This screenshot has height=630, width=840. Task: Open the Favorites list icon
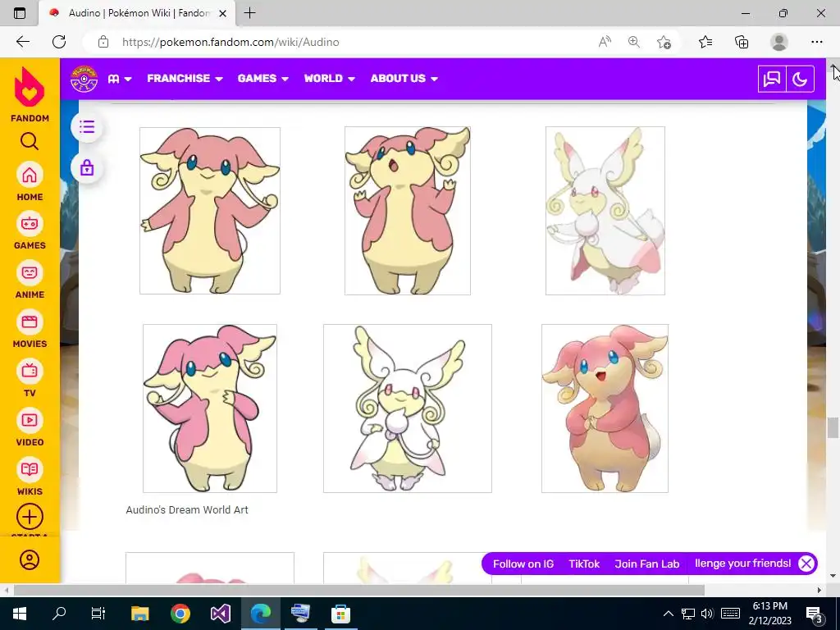[705, 42]
